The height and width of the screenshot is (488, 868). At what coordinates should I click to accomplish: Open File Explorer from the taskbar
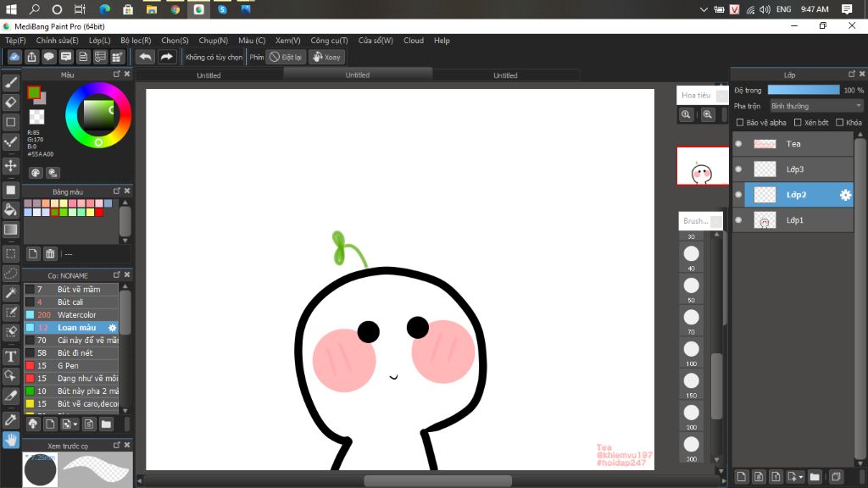pyautogui.click(x=151, y=9)
